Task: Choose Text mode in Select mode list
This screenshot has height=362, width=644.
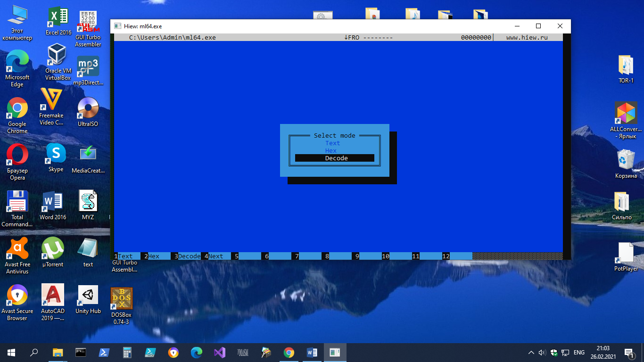Action: coord(332,143)
